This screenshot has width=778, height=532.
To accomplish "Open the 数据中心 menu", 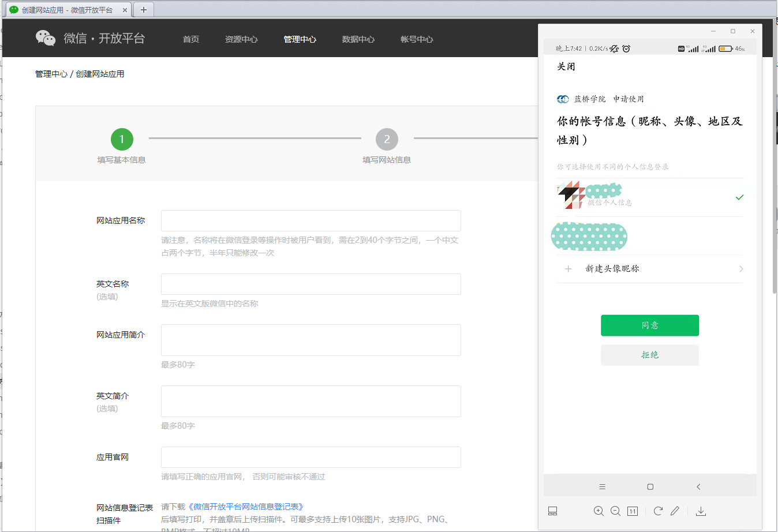I will click(358, 39).
